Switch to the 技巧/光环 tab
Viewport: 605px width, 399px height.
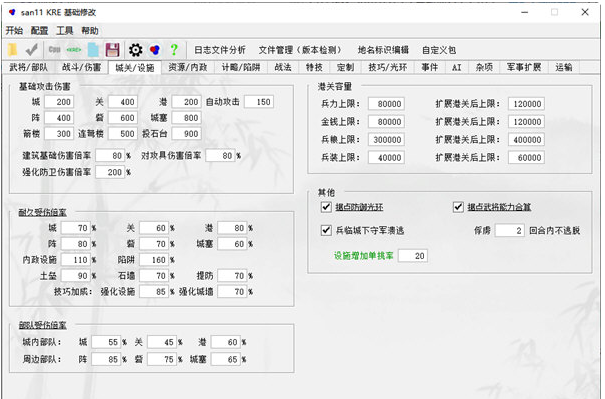tap(388, 68)
